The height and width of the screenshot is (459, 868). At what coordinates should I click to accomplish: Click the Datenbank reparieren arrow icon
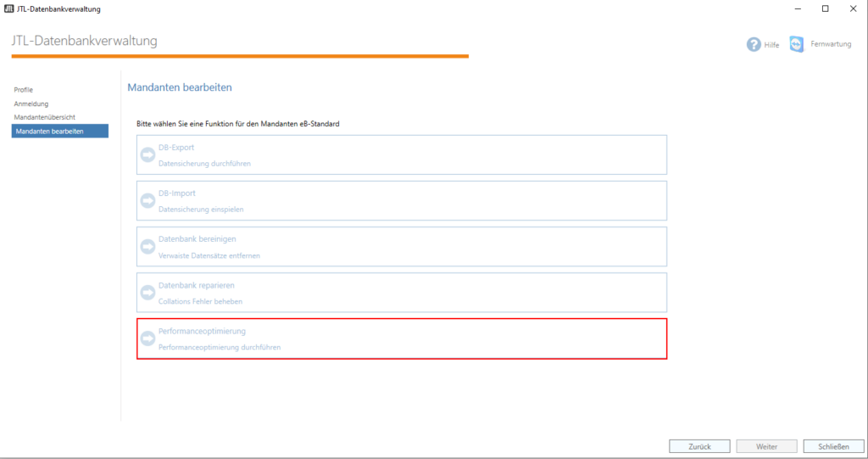click(x=147, y=293)
